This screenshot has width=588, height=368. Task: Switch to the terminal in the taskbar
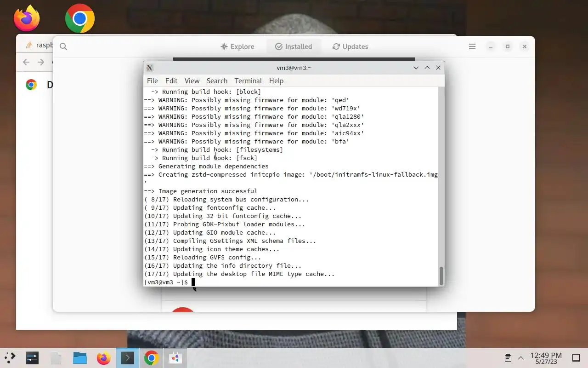coord(128,358)
